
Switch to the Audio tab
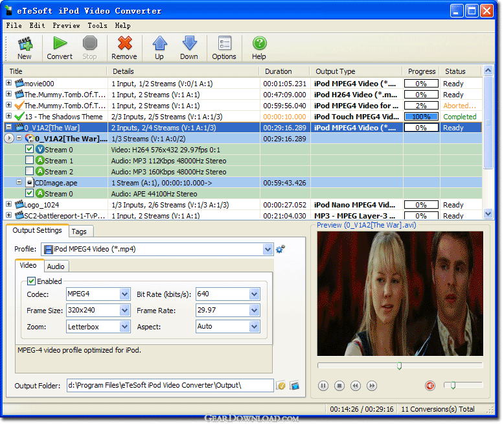click(x=56, y=266)
